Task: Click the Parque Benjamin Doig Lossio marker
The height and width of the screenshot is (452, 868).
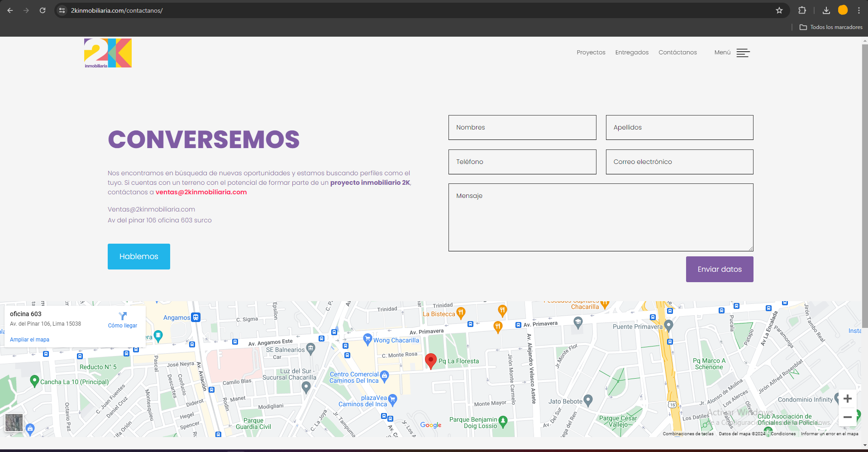Action: tap(503, 421)
